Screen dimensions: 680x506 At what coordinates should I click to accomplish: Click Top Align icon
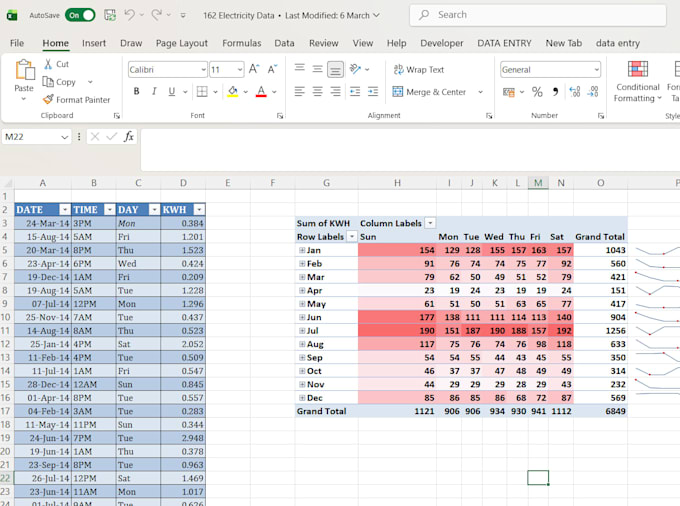tap(300, 68)
